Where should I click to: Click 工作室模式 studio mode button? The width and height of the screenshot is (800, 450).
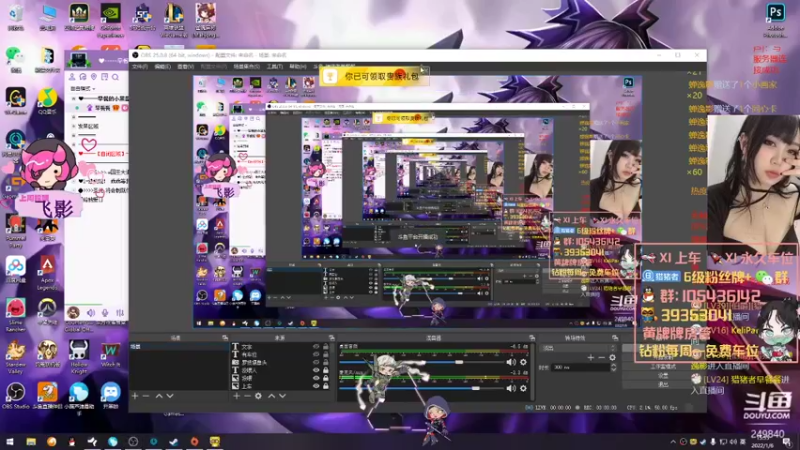click(x=663, y=366)
